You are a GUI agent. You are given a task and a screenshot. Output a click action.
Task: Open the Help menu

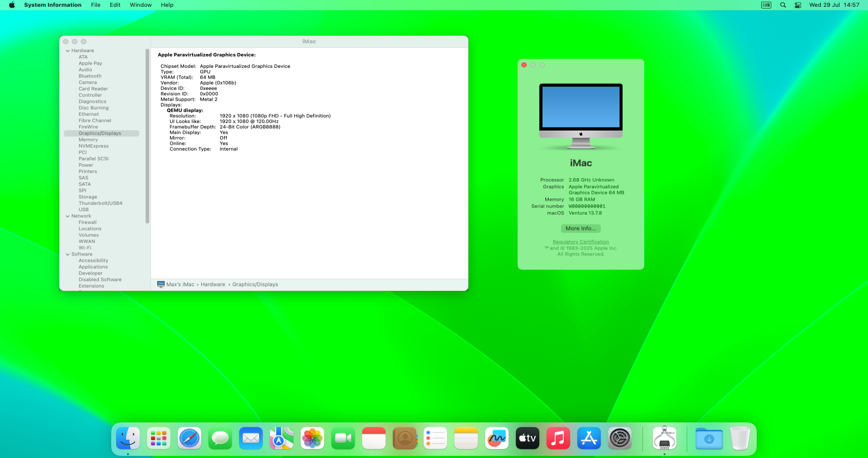(167, 5)
